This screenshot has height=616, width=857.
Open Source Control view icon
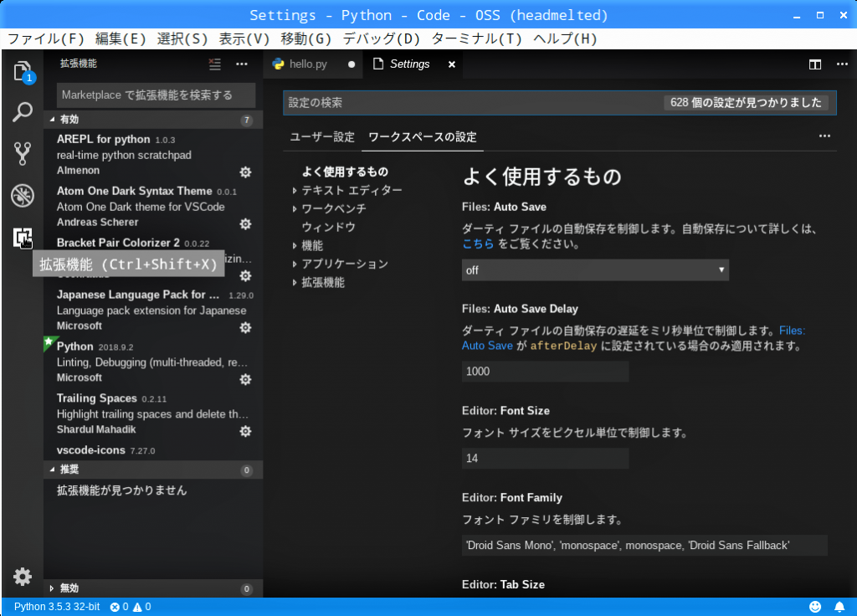pos(23,154)
